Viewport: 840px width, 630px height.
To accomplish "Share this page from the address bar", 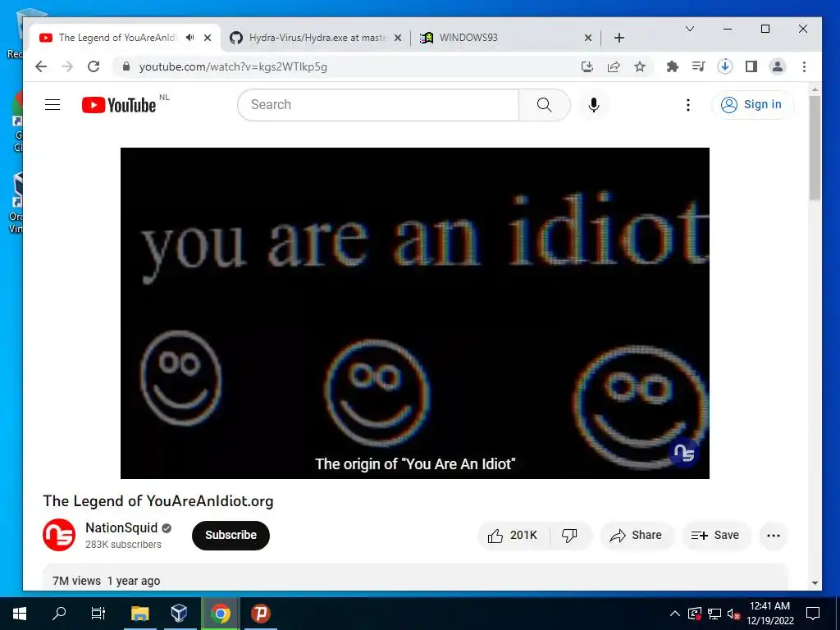I will pyautogui.click(x=614, y=66).
